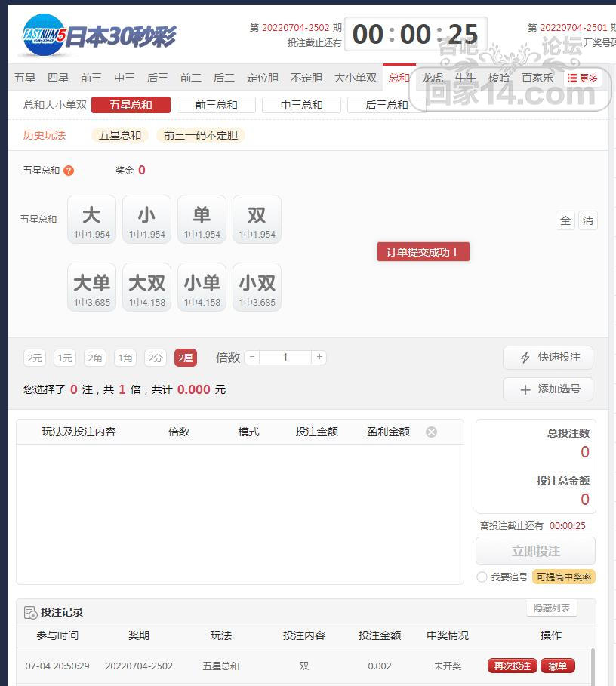
Task: Pick the 大单 bet option
Action: click(x=92, y=288)
